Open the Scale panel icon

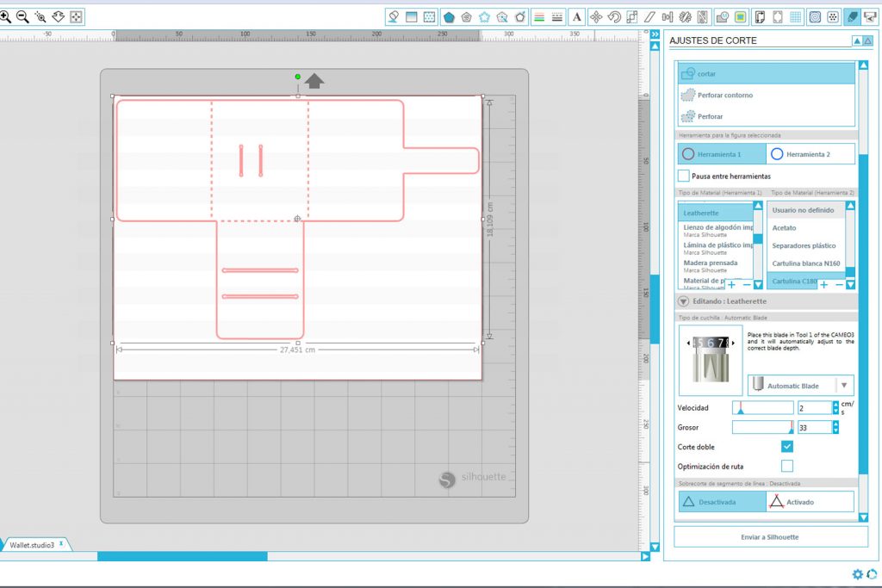point(632,17)
